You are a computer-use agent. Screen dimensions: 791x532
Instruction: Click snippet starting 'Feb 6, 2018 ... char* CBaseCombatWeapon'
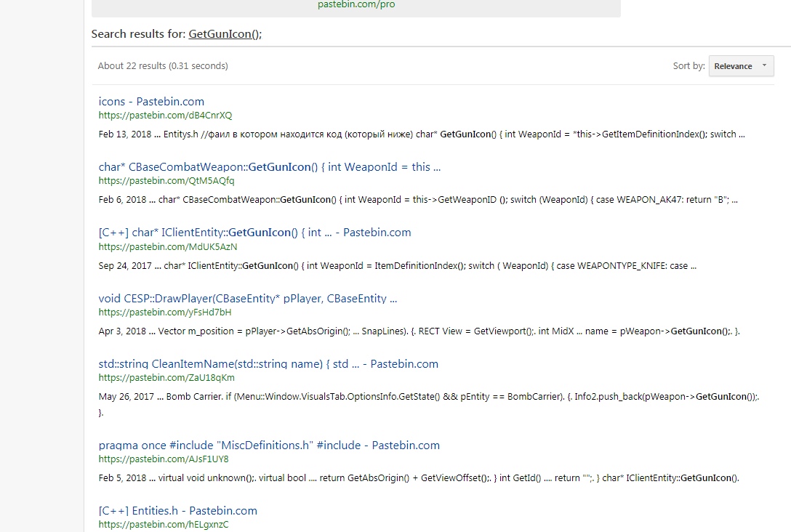point(418,200)
